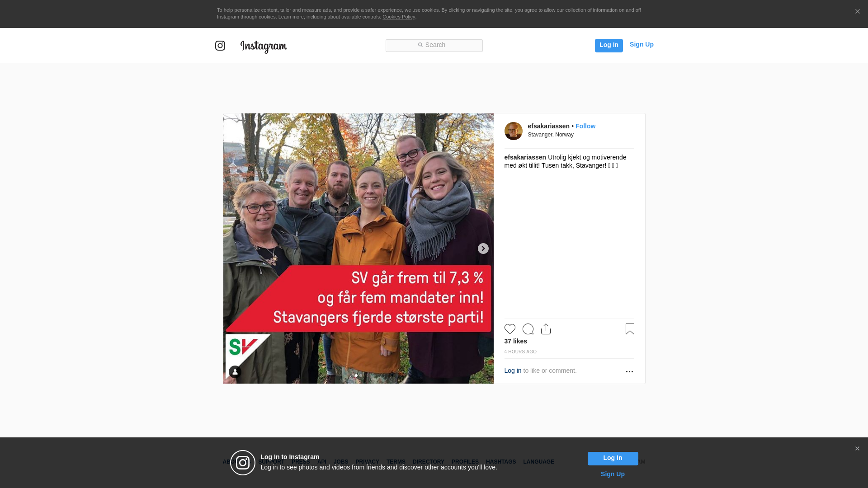Share the post with share icon
The width and height of the screenshot is (868, 488).
coord(546,329)
